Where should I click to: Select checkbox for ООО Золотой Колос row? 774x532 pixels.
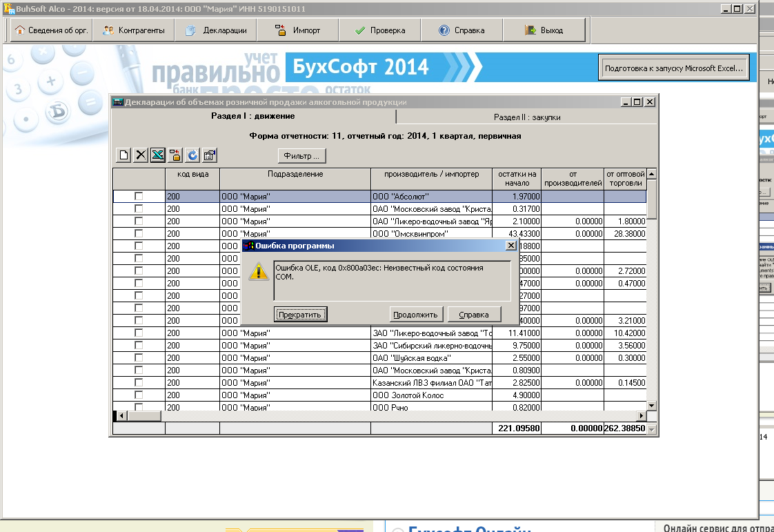tap(139, 395)
